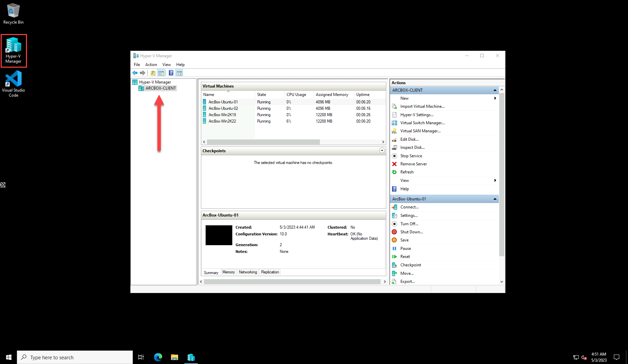Select ArcBox-Ubuntu-01 virtual machine row

293,102
